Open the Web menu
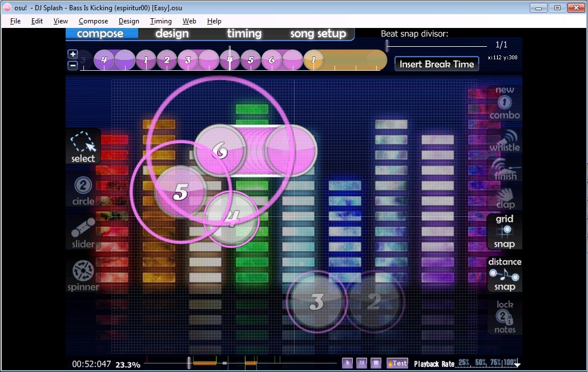The width and height of the screenshot is (588, 372). [190, 21]
